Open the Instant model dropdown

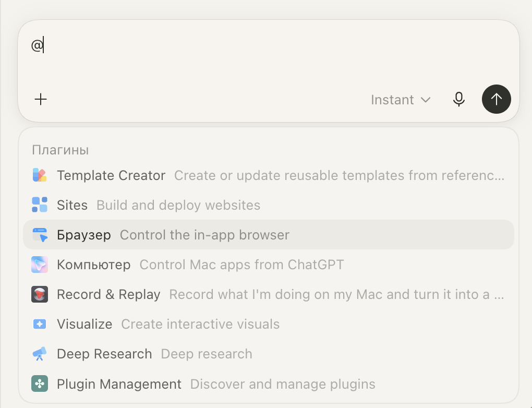[401, 100]
